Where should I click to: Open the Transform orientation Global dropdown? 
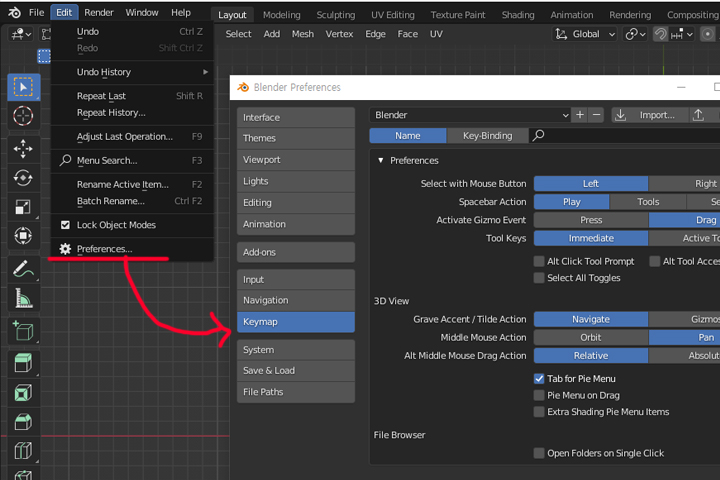pyautogui.click(x=584, y=34)
